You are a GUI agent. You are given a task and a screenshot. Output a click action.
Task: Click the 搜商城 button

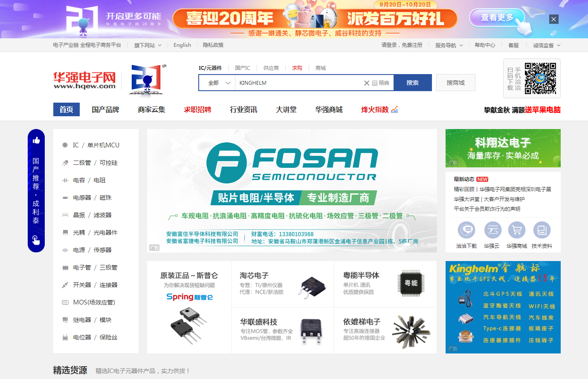(455, 83)
